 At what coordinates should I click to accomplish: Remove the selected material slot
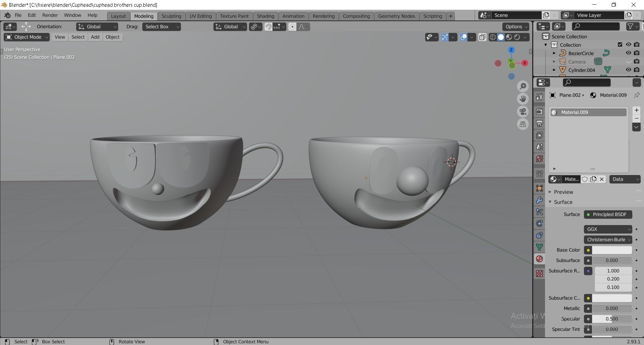tap(636, 119)
